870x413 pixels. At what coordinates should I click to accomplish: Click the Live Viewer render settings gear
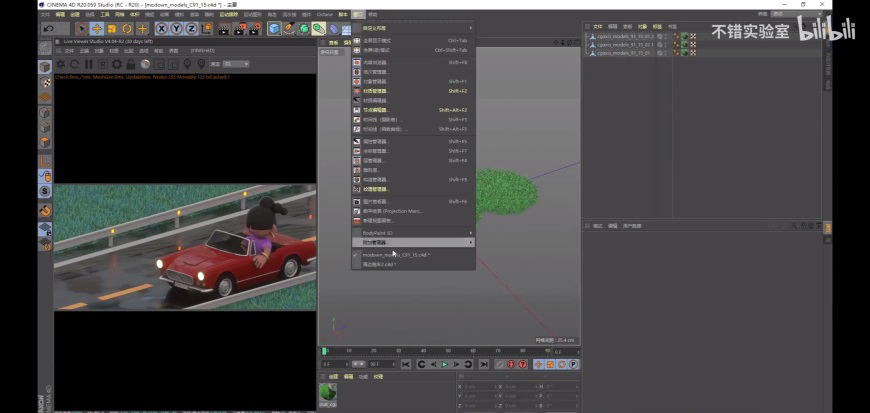[116, 64]
